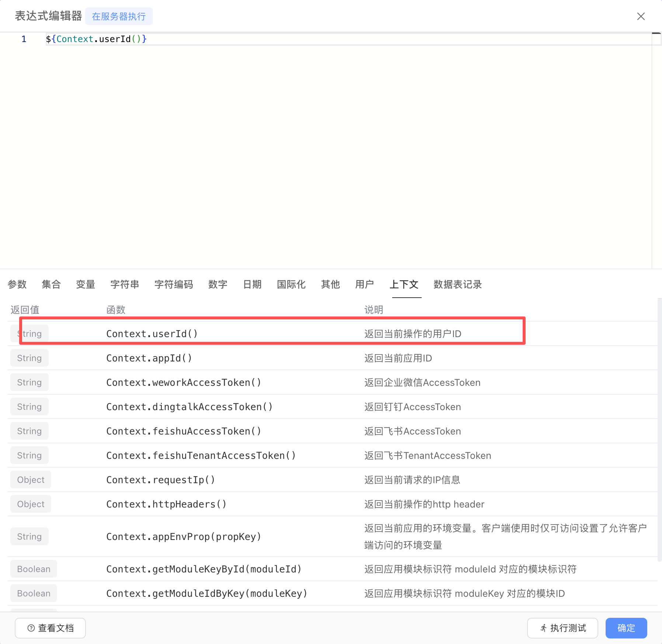Open the 日期 function category

[252, 284]
